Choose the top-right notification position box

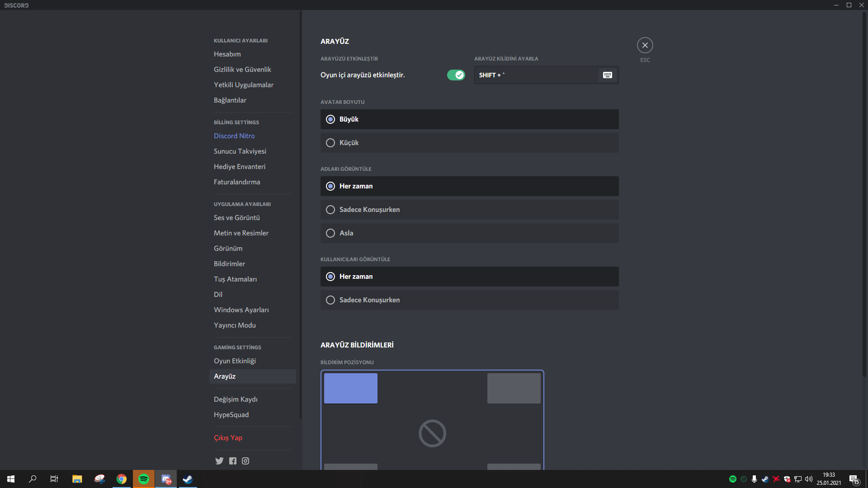(514, 388)
